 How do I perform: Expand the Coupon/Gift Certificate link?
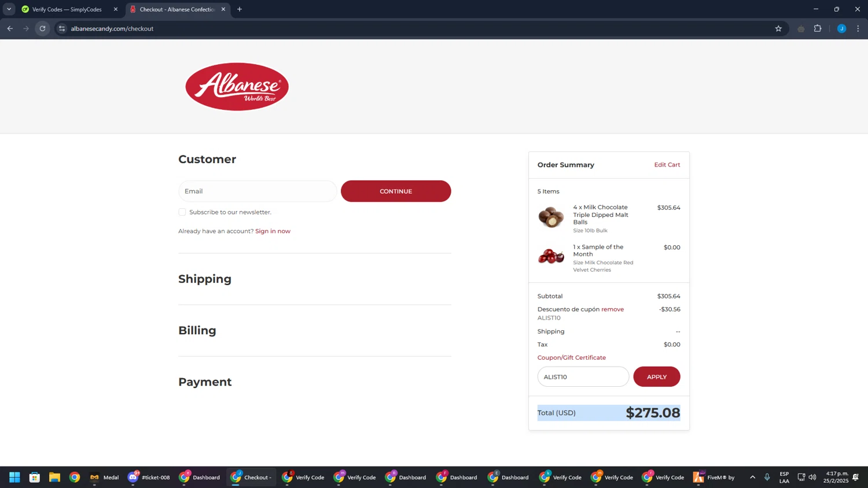click(572, 357)
